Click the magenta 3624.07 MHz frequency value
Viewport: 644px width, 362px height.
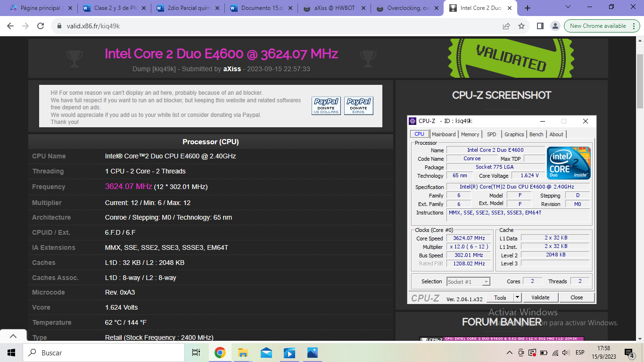(x=128, y=186)
